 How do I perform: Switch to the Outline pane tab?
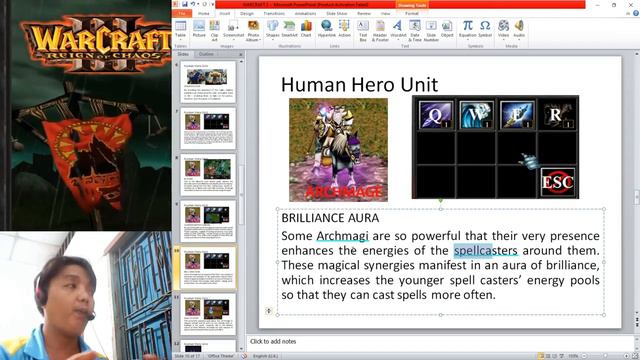206,54
